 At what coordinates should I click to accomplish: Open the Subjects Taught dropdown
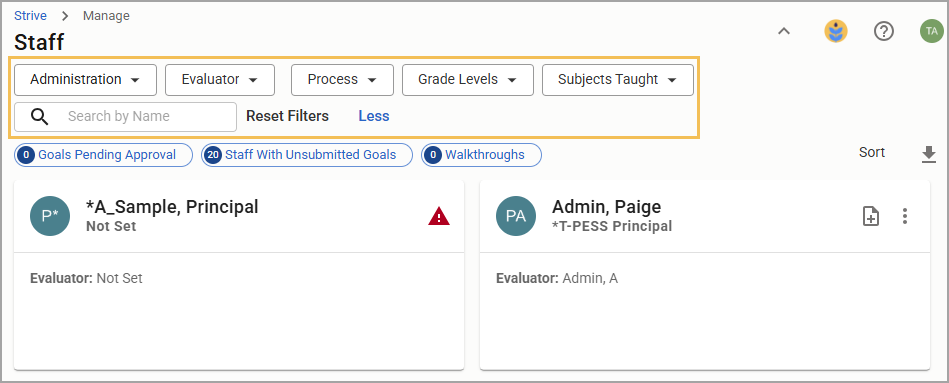coord(617,80)
